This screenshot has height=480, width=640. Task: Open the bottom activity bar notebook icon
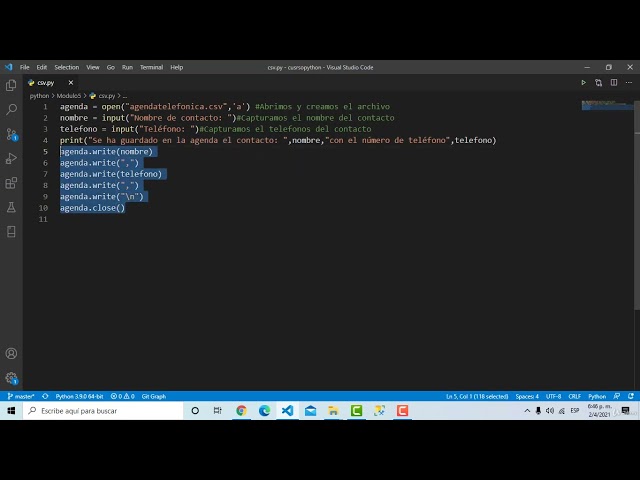11,231
